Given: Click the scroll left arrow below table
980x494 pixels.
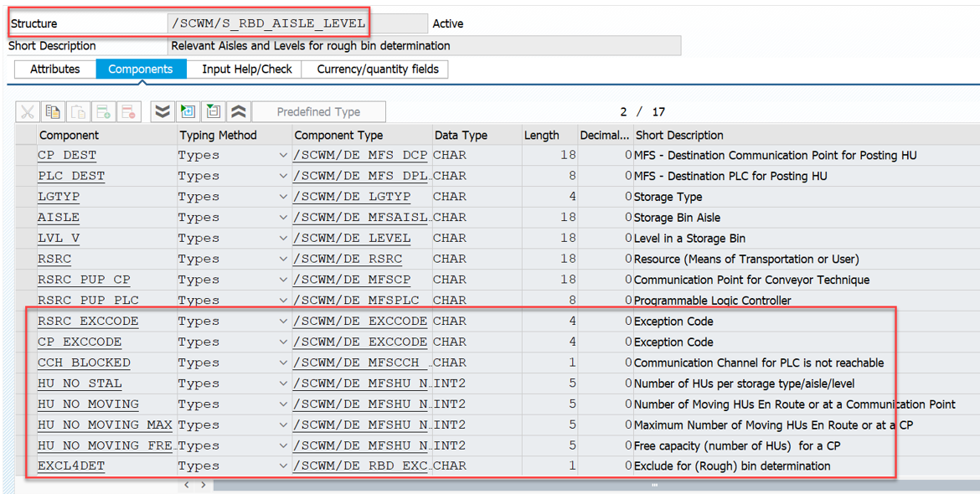Looking at the screenshot, I should (186, 485).
